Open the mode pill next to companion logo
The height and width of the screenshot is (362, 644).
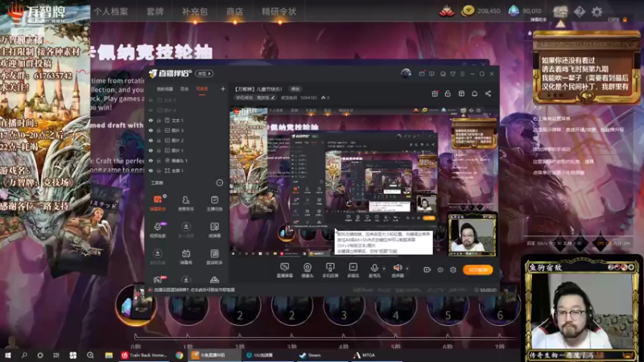[204, 73]
